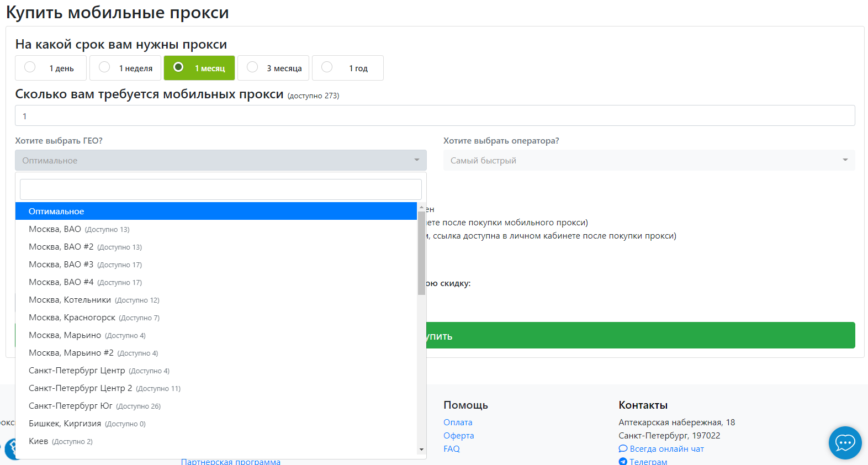Viewport: 868px width, 465px height.
Task: Pick Москва, ВАО (Доступно 13)
Action: (216, 229)
